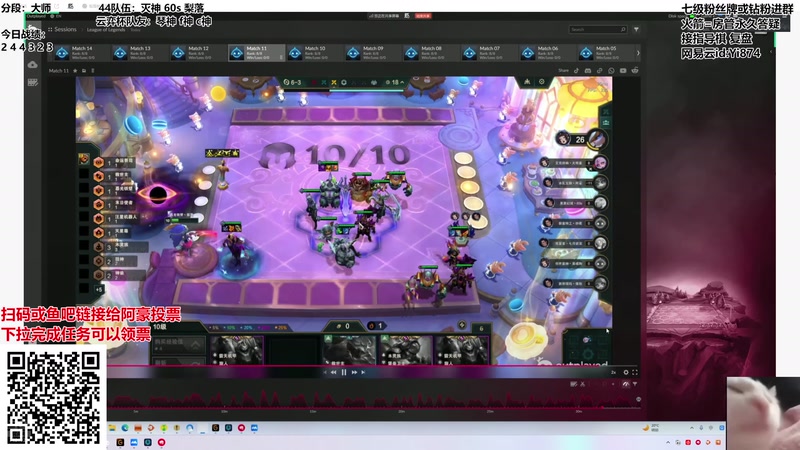Open the League of Legends breadcrumb

tap(106, 30)
